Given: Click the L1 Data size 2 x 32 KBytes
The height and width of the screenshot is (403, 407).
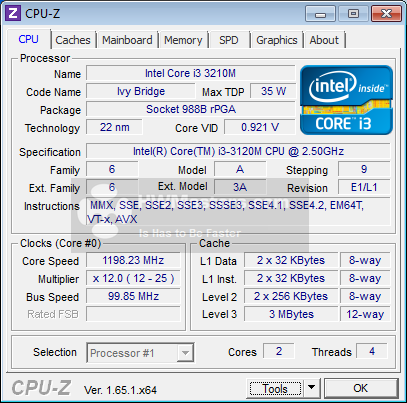Looking at the screenshot, I should click(x=291, y=260).
